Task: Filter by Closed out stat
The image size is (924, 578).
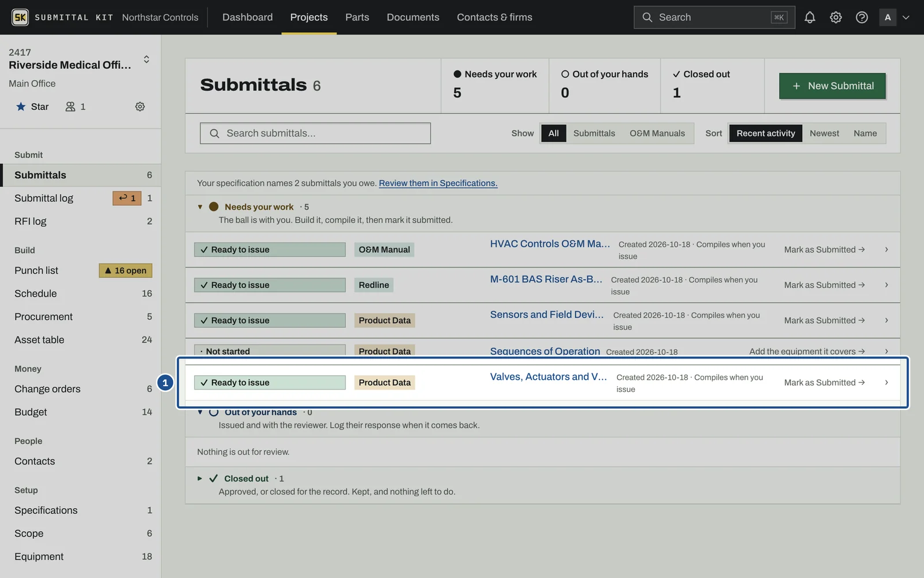Action: [x=712, y=85]
